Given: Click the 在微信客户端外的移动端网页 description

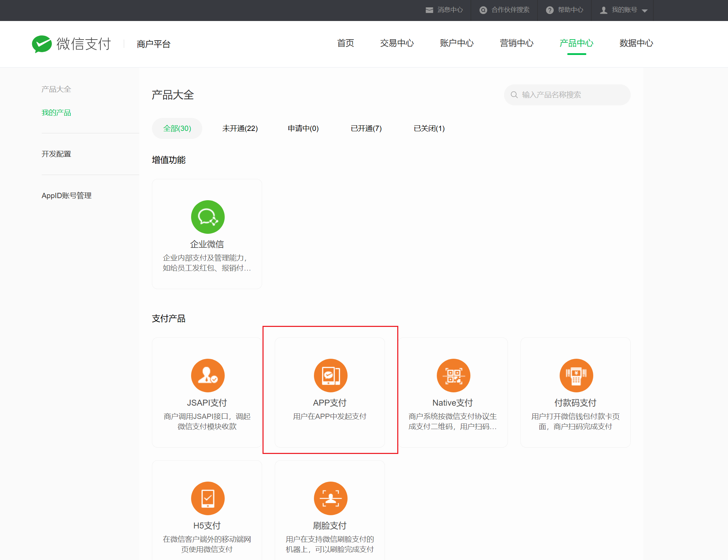Looking at the screenshot, I should click(207, 544).
